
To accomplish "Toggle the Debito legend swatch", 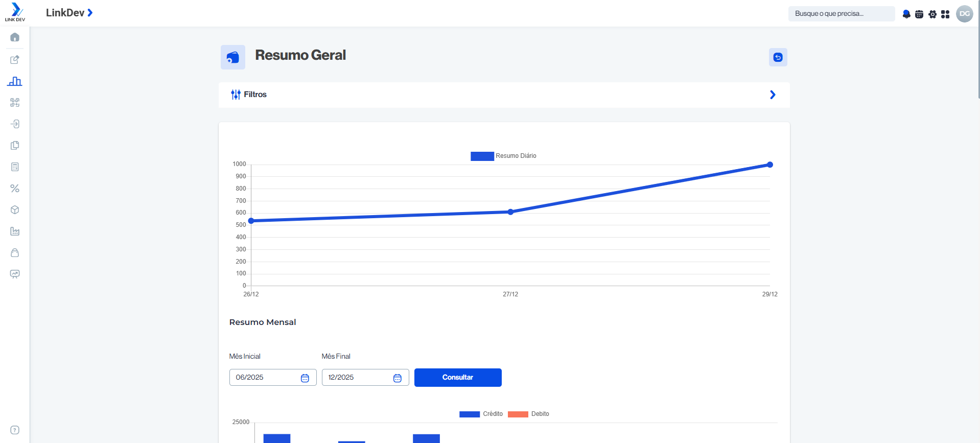I will pos(518,414).
